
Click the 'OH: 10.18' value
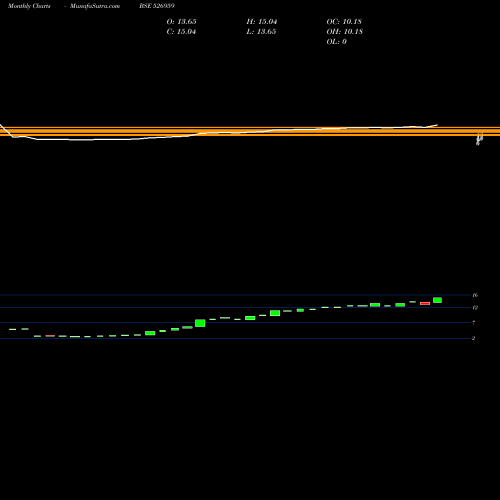tap(345, 32)
